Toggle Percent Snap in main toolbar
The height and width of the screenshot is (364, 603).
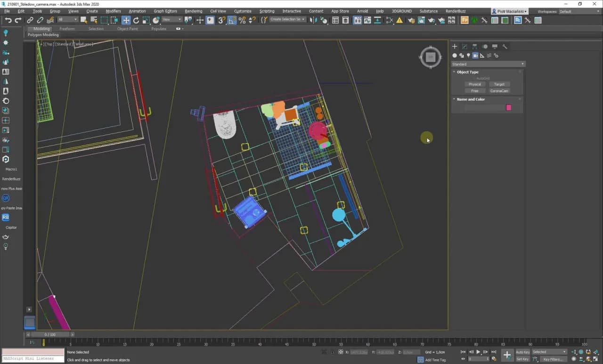point(242,20)
